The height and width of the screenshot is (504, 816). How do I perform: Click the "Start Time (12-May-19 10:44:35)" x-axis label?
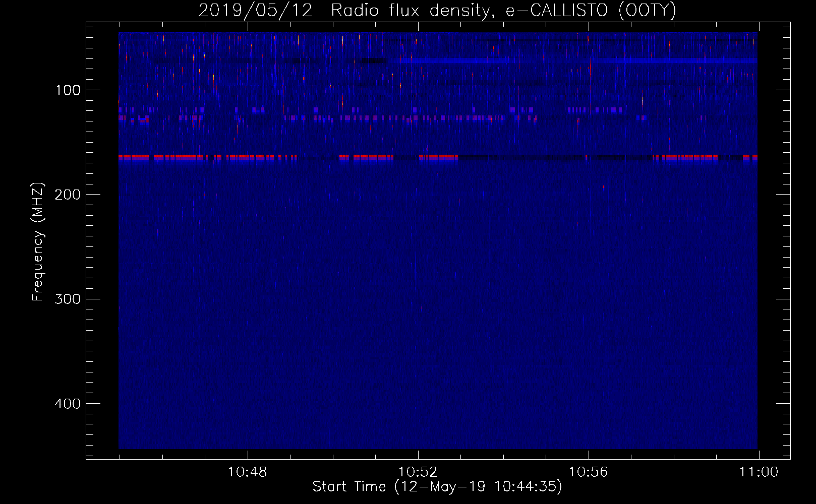(x=437, y=487)
